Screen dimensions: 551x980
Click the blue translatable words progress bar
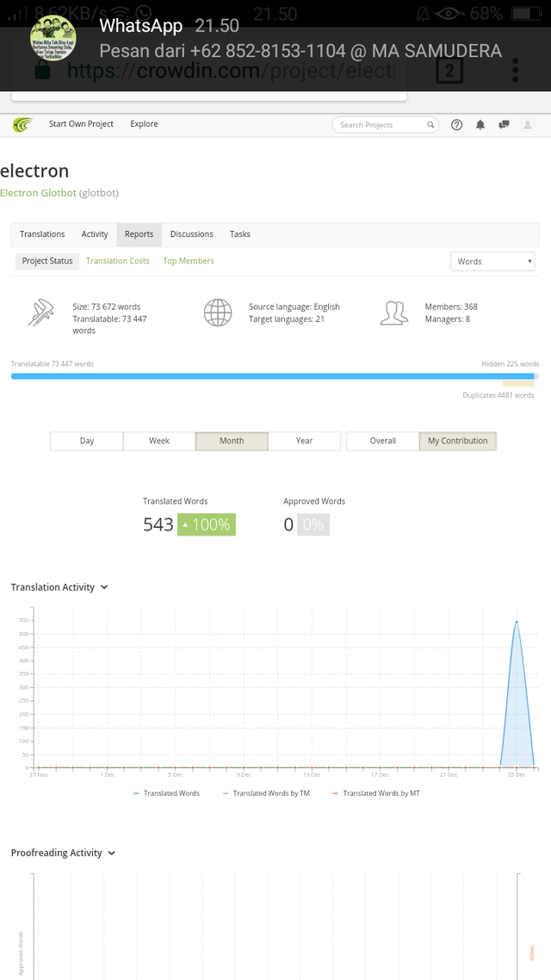point(272,375)
